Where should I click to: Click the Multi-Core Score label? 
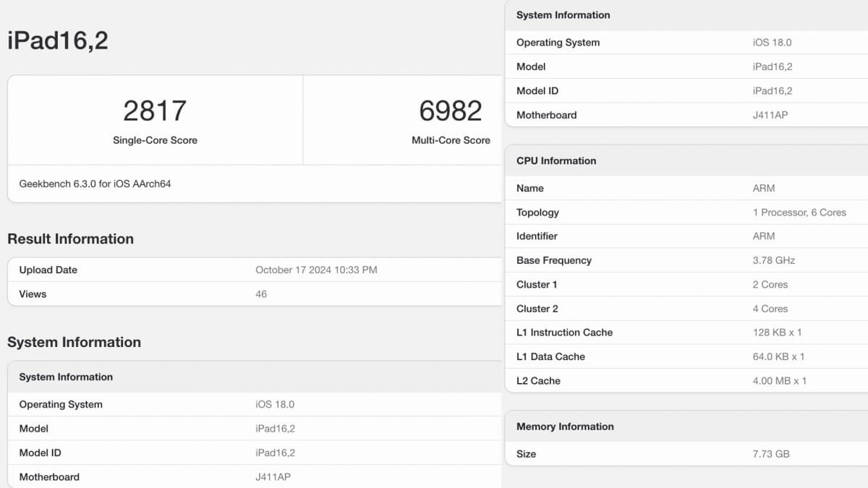coord(451,140)
